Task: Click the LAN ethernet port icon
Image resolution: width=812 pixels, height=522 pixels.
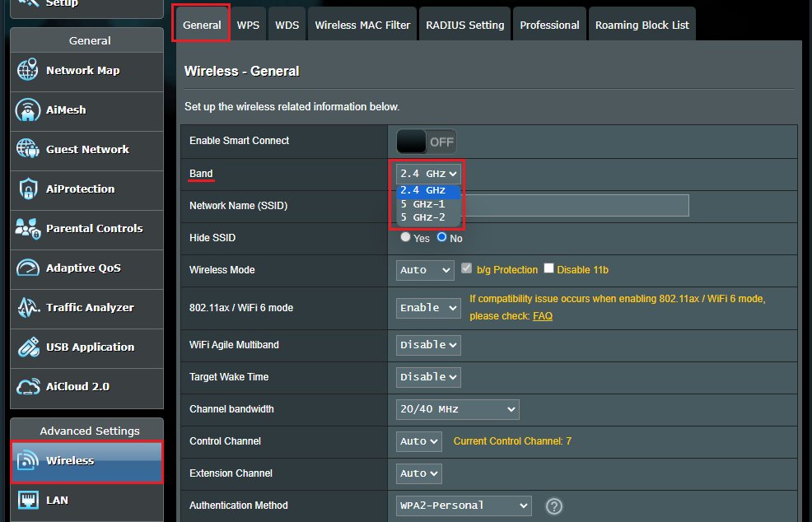Action: (27, 501)
